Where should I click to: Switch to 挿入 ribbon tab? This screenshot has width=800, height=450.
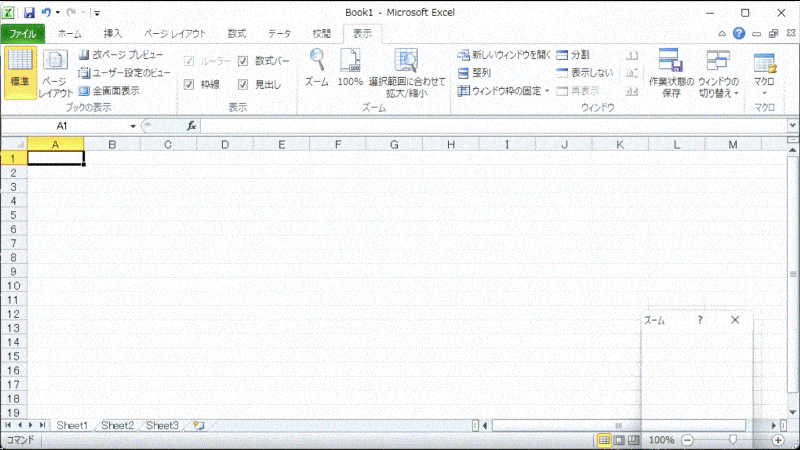[x=113, y=34]
